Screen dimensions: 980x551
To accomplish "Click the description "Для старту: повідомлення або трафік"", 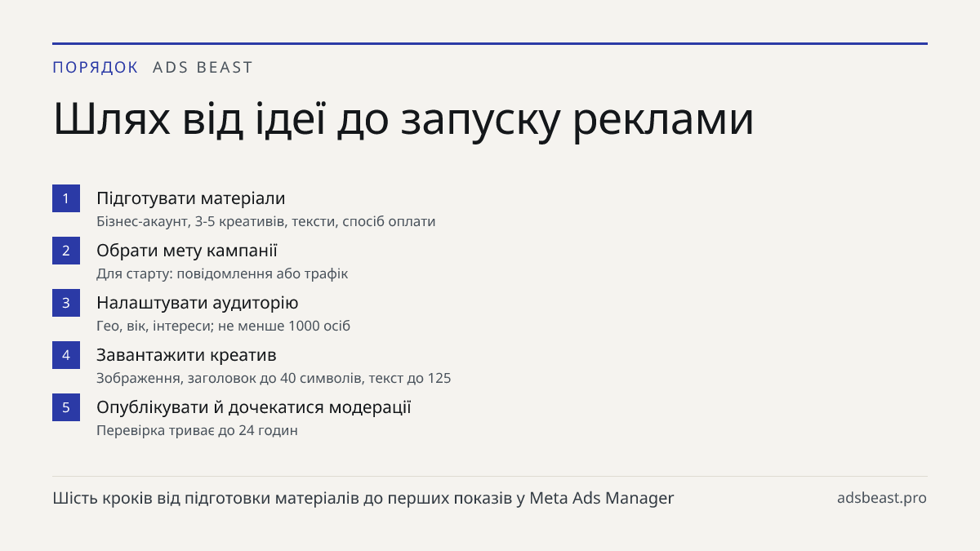I will [222, 273].
